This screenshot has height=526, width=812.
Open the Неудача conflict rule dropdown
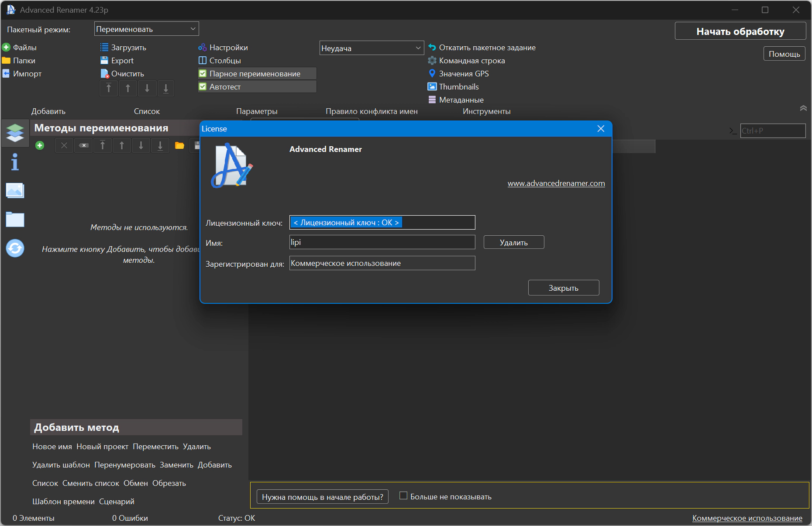[372, 48]
